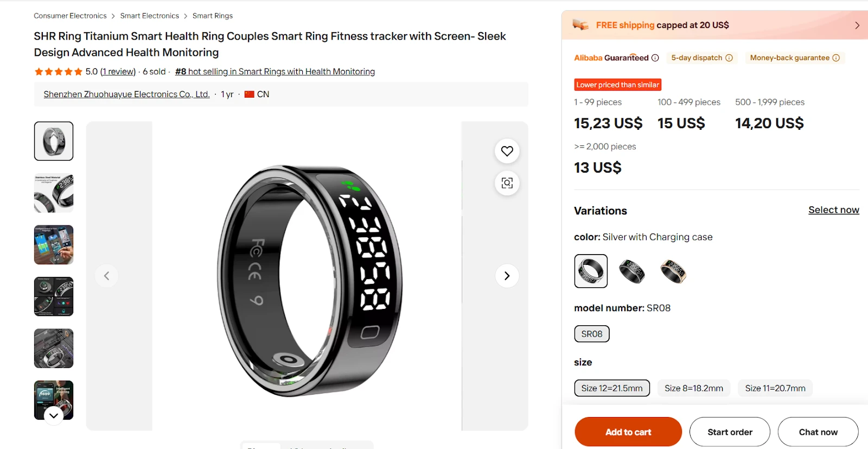868x449 pixels.
Task: Open Consumer Electronics breadcrumb
Action: coord(70,16)
